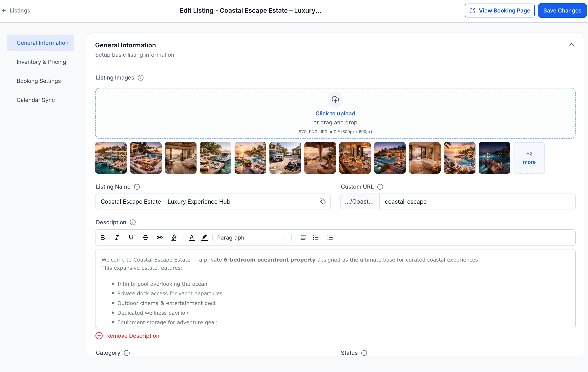Switch to Inventory & Pricing tab
The image size is (588, 372).
point(41,62)
